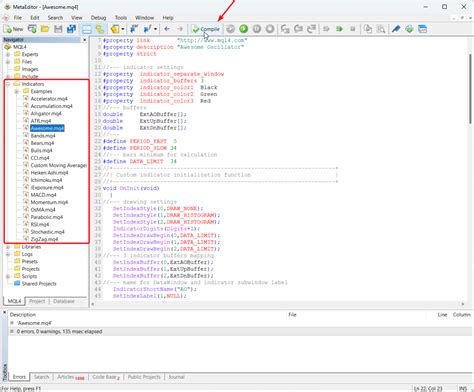Click the blue bookmark icon left of the Back arrow group
The height and width of the screenshot is (392, 474).
click(134, 29)
